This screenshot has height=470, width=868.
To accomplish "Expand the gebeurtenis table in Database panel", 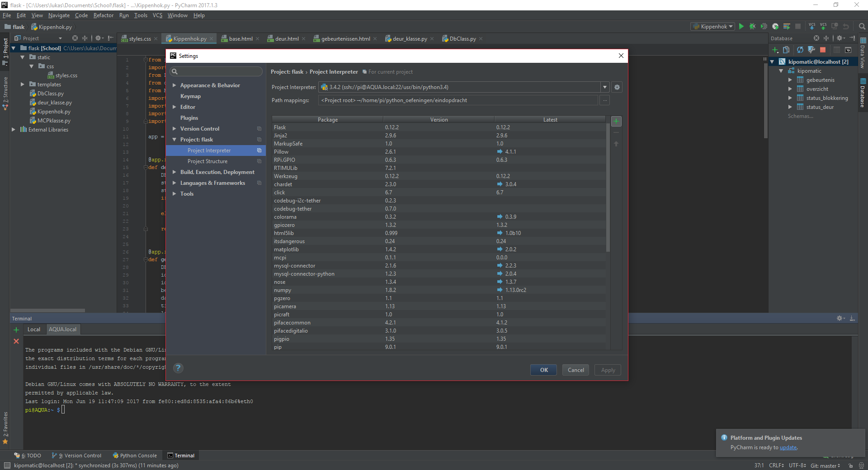I will click(x=790, y=80).
